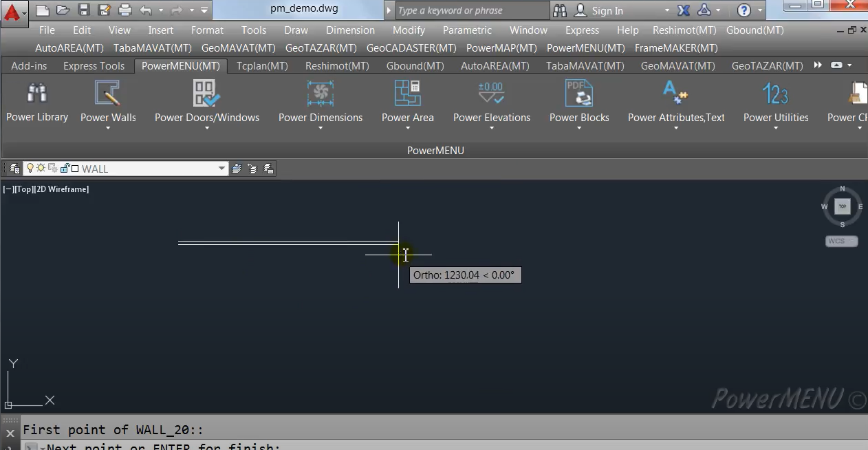Open the File menu
Image resolution: width=868 pixels, height=450 pixels.
[x=47, y=30]
